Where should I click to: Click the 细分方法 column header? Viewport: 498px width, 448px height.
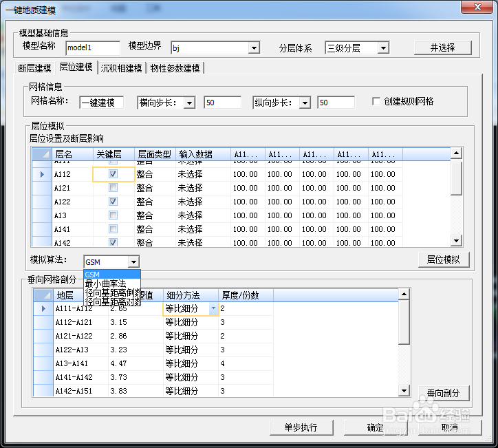click(191, 295)
